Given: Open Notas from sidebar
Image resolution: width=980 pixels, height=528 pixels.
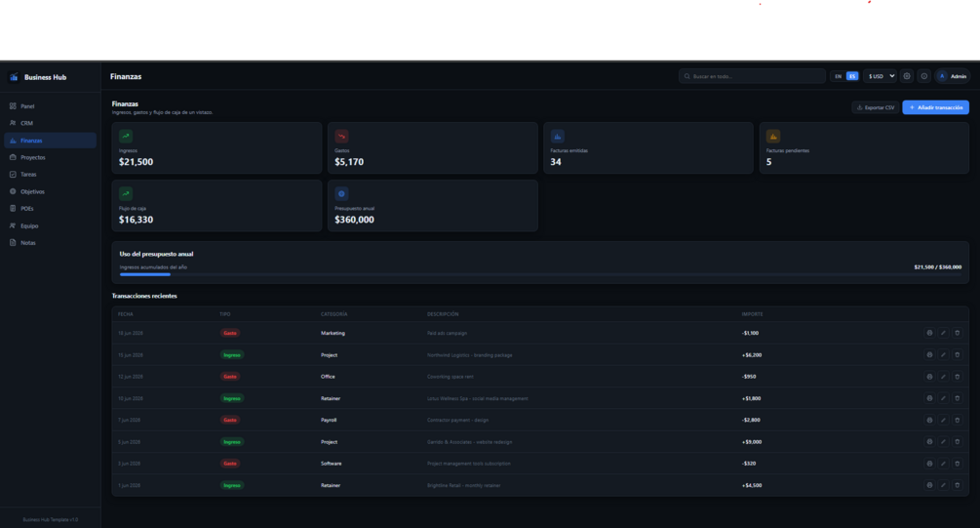Looking at the screenshot, I should coord(50,243).
